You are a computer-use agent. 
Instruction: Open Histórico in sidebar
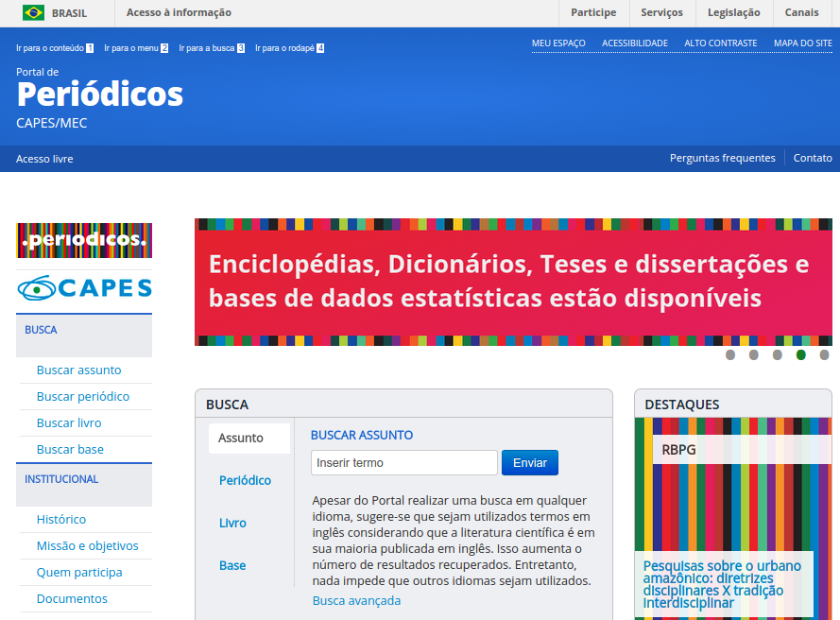tap(61, 520)
